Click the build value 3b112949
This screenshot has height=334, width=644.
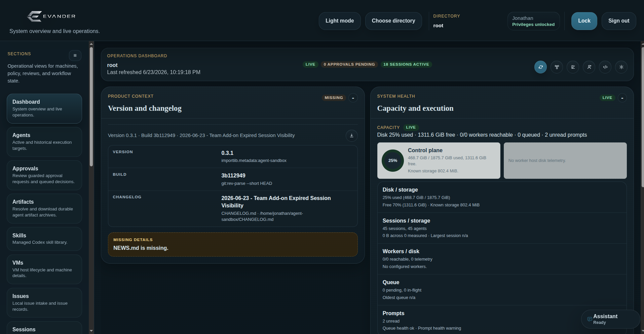(233, 175)
